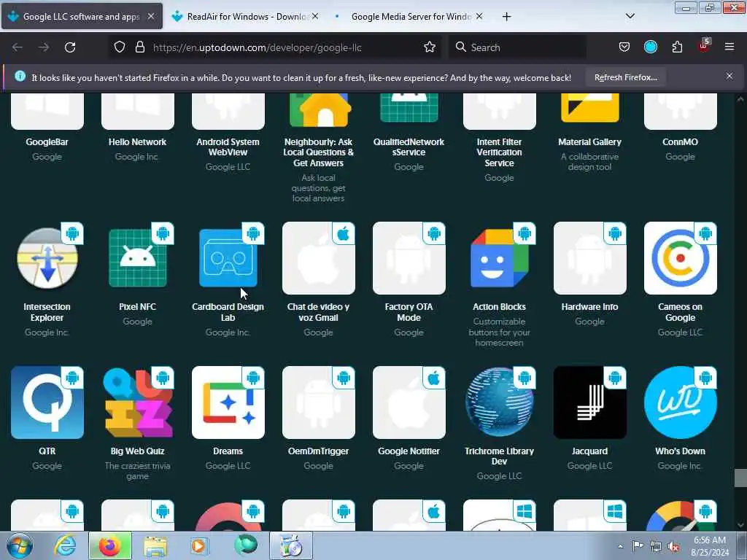Bookmark this page with the star
The height and width of the screenshot is (560, 747).
point(430,47)
